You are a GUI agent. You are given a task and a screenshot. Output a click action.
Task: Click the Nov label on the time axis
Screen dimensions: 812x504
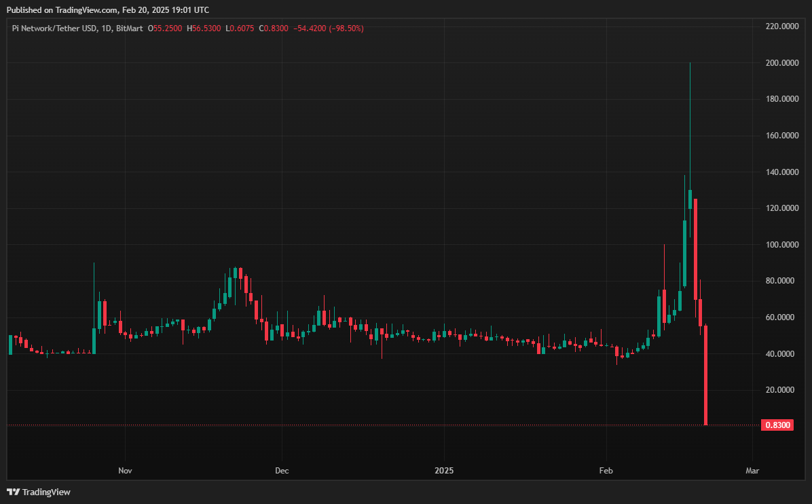126,470
